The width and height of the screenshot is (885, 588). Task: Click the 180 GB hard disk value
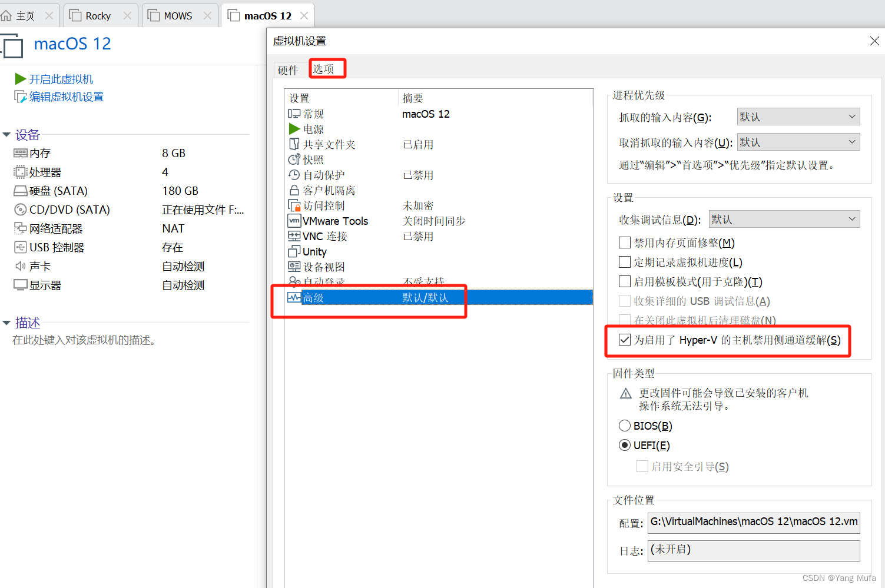point(180,191)
